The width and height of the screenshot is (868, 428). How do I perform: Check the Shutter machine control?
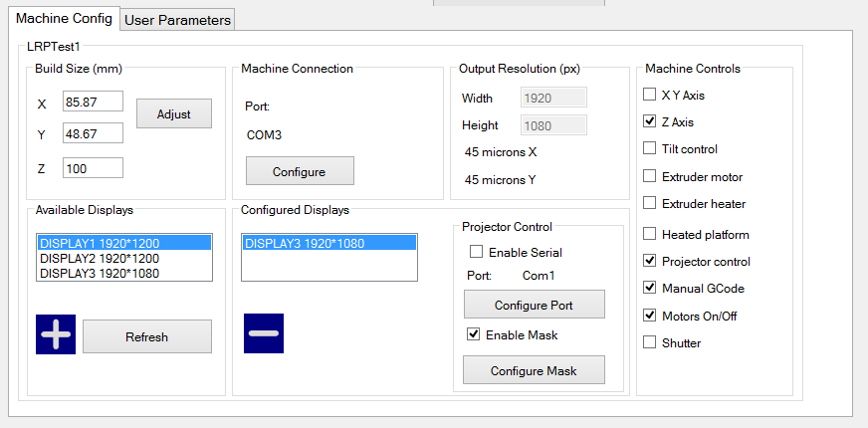tap(650, 343)
